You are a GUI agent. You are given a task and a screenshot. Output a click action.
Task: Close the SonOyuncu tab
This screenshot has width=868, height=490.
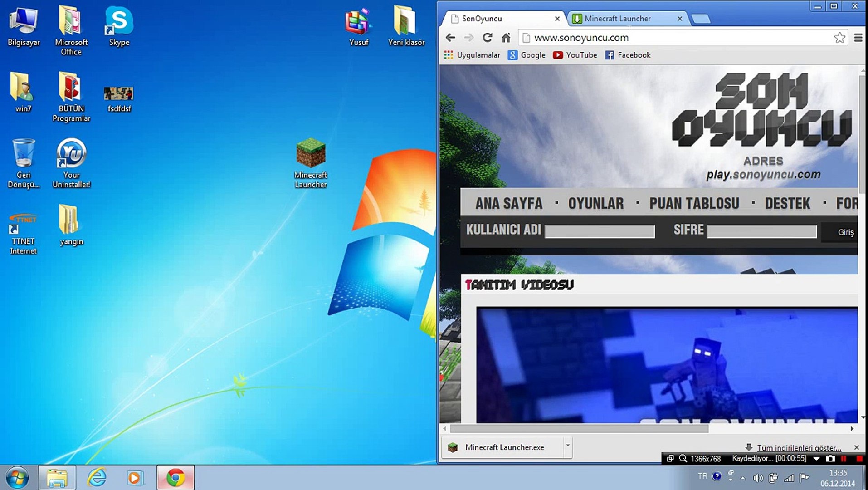tap(557, 19)
